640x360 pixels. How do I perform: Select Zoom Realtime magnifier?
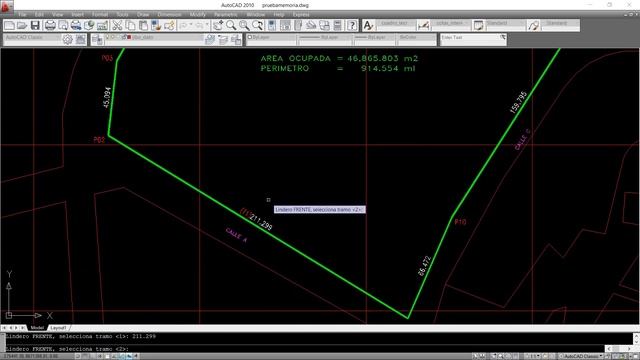pos(231,26)
